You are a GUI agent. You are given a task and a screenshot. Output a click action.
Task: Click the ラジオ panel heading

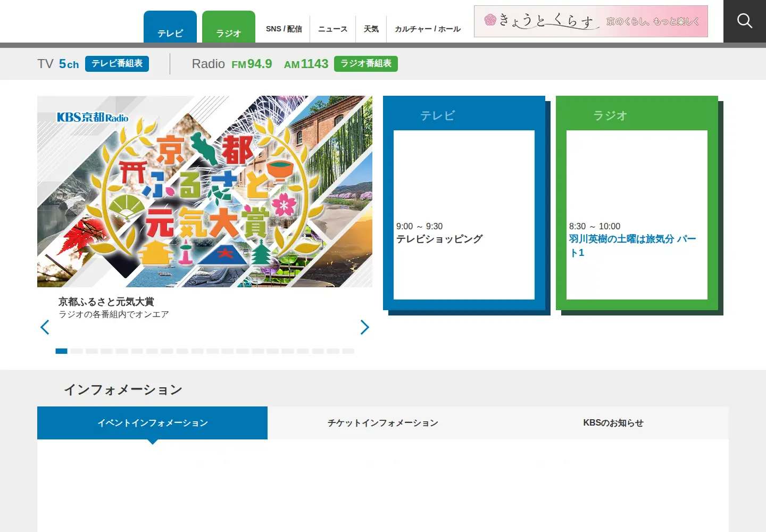(x=610, y=115)
